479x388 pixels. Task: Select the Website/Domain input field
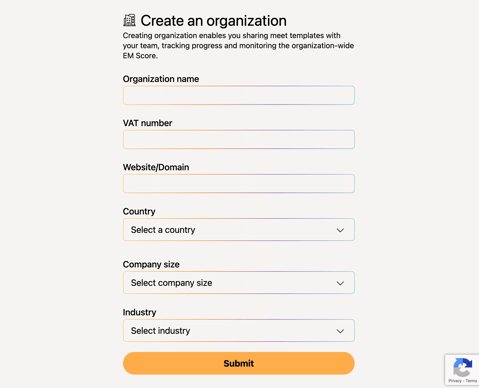pos(239,184)
